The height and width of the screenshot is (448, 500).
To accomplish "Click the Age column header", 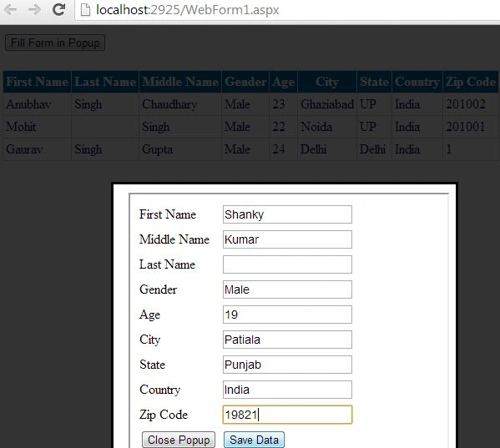I will 283,82.
